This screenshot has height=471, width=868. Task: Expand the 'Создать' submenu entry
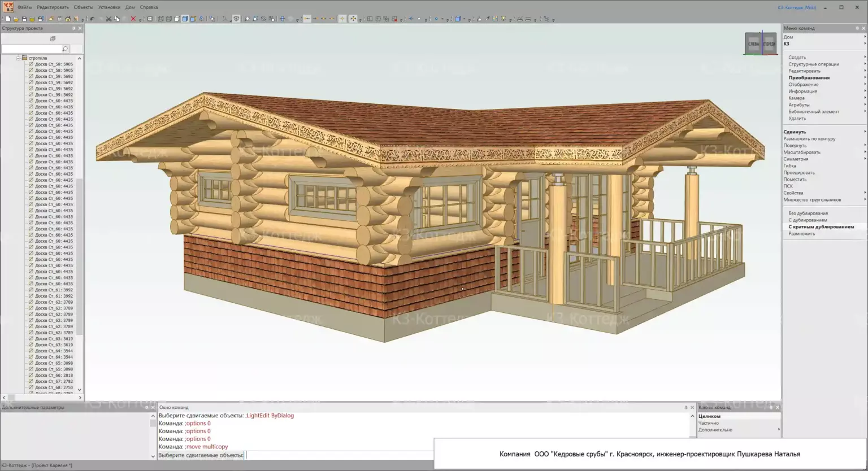coord(797,58)
